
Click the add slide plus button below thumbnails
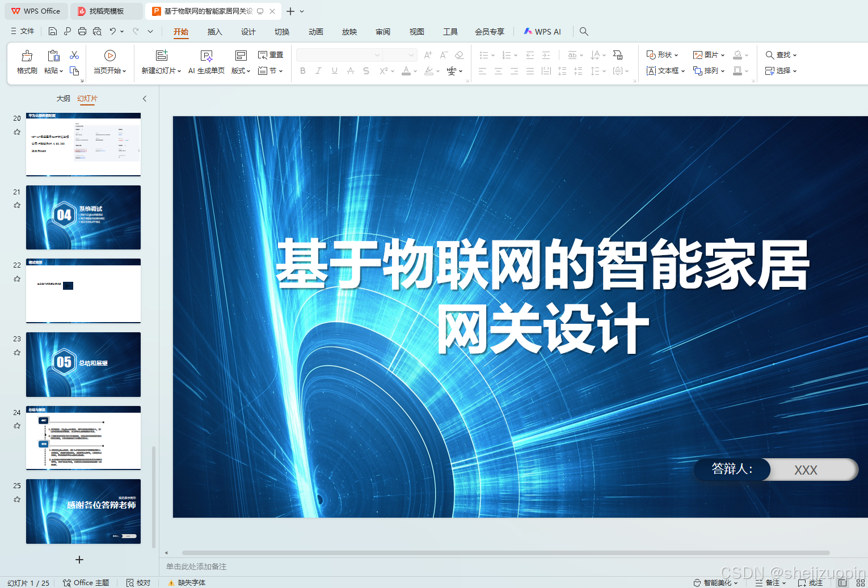click(79, 560)
